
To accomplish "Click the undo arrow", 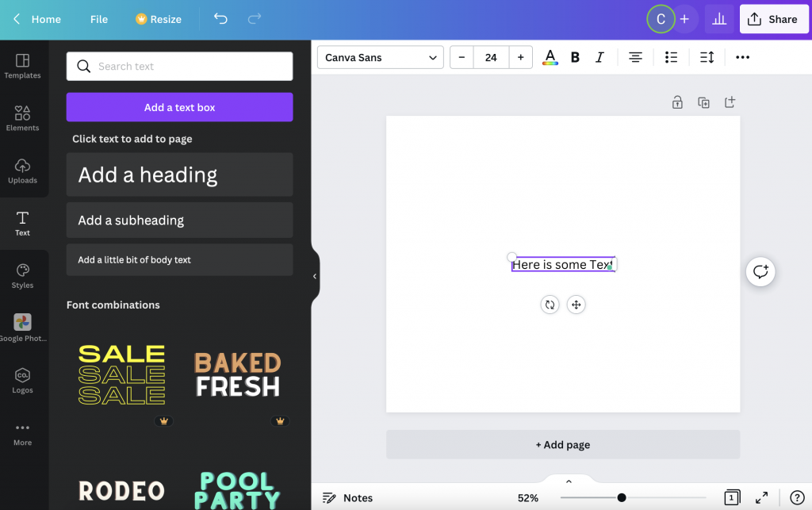I will [220, 19].
